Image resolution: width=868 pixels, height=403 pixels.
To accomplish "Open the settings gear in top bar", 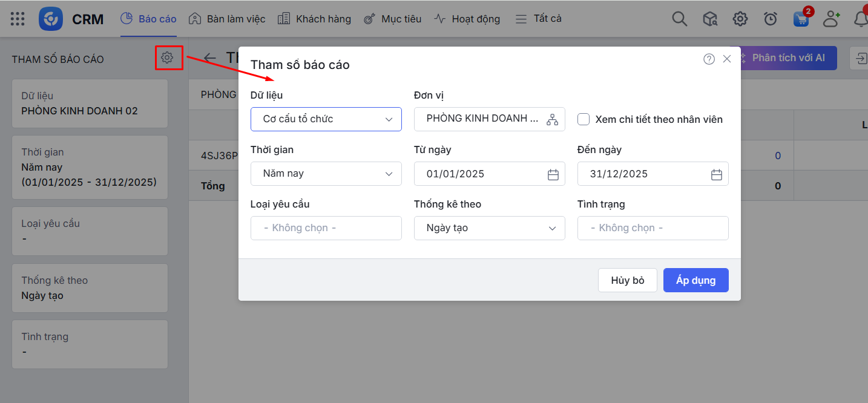I will [x=740, y=19].
